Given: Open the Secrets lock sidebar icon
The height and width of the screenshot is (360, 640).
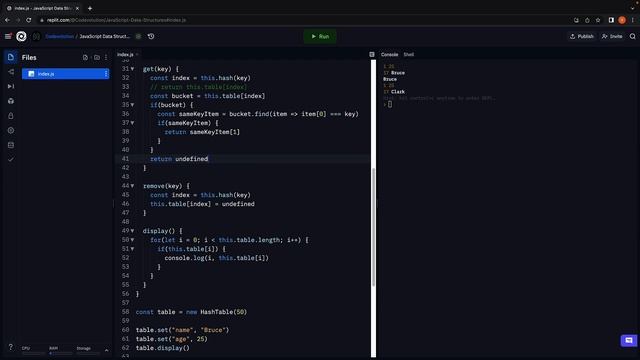Looking at the screenshot, I should point(11,116).
